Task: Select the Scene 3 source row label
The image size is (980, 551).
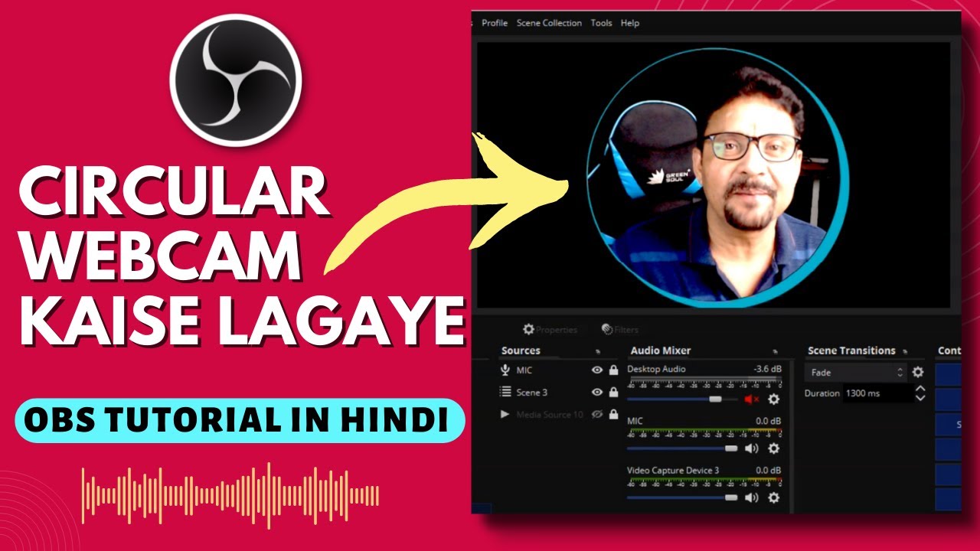Action: pos(532,393)
